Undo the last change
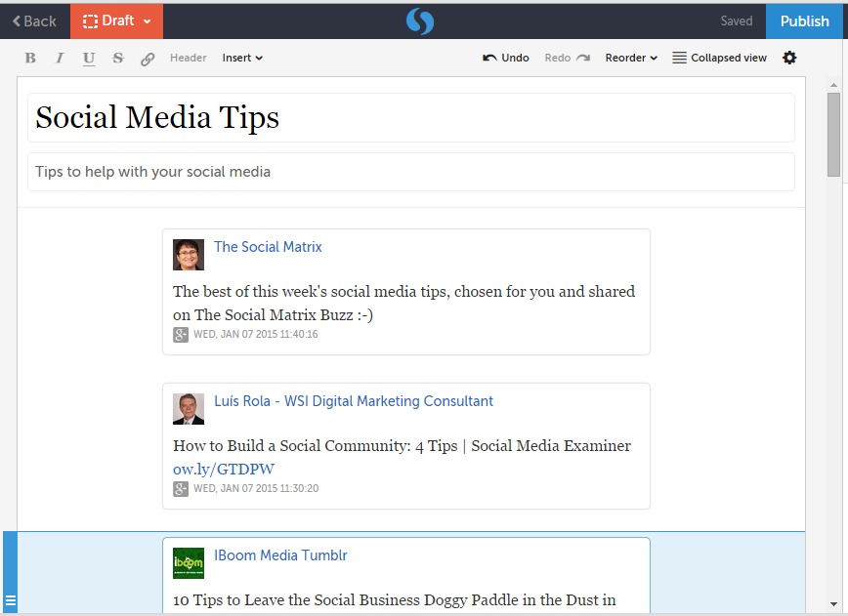This screenshot has height=616, width=848. (x=506, y=58)
